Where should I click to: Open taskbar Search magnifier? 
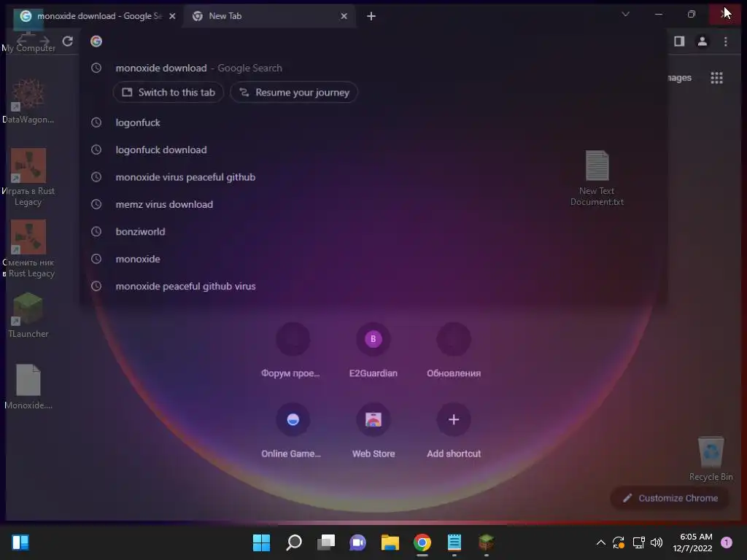tap(293, 542)
